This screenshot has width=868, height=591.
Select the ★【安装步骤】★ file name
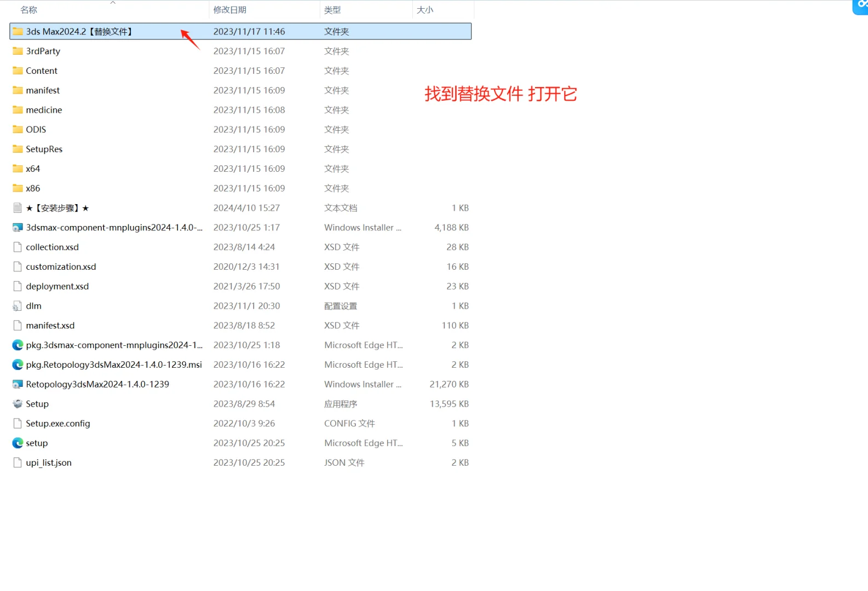(58, 208)
